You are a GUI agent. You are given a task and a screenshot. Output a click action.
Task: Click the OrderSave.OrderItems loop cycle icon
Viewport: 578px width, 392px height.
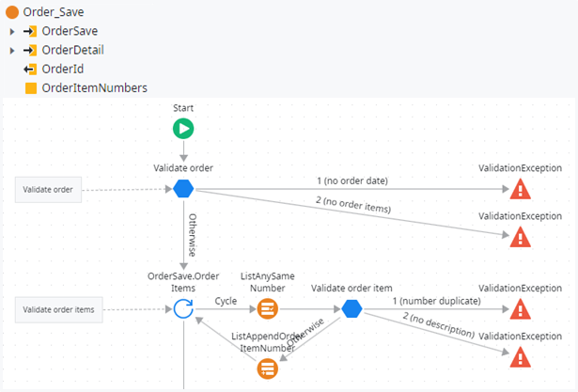[183, 309]
